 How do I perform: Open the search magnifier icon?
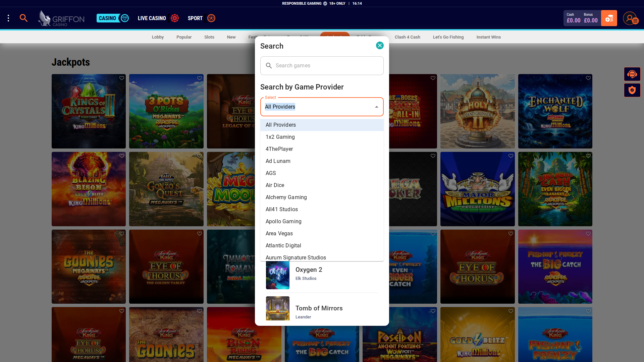coord(23,18)
